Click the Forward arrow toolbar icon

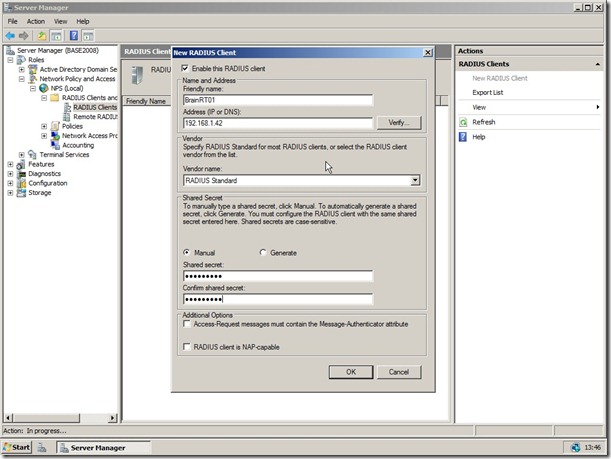coord(24,36)
